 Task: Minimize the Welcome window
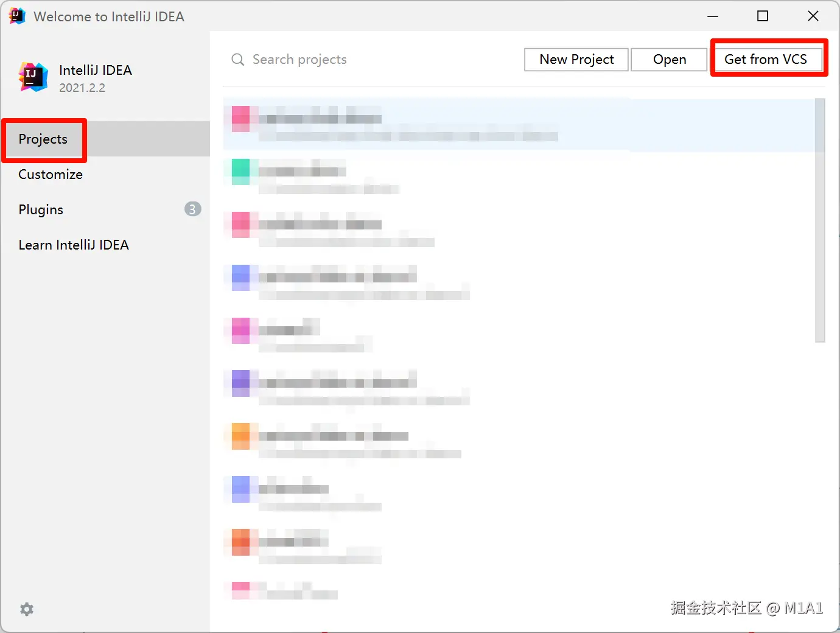(713, 16)
